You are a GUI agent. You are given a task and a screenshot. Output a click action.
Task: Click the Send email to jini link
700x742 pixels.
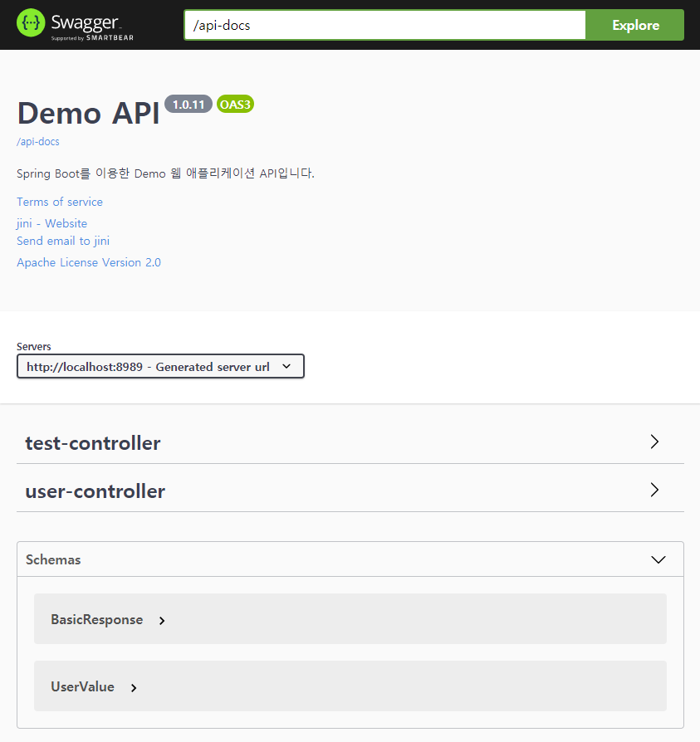(63, 241)
